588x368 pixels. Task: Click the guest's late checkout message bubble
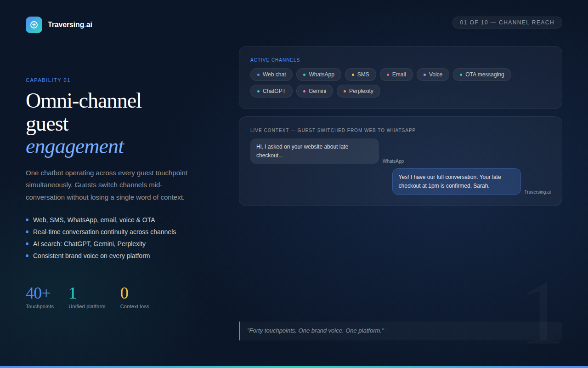click(x=315, y=151)
